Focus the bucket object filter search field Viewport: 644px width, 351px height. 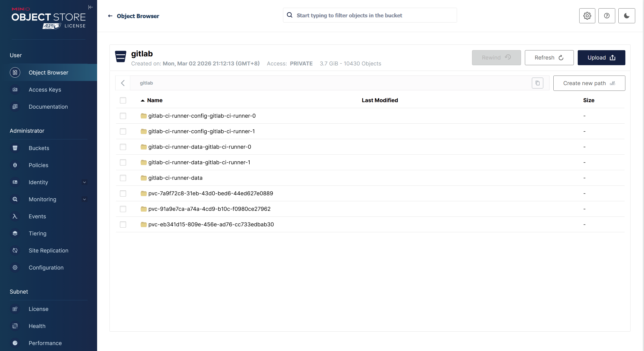pos(370,15)
